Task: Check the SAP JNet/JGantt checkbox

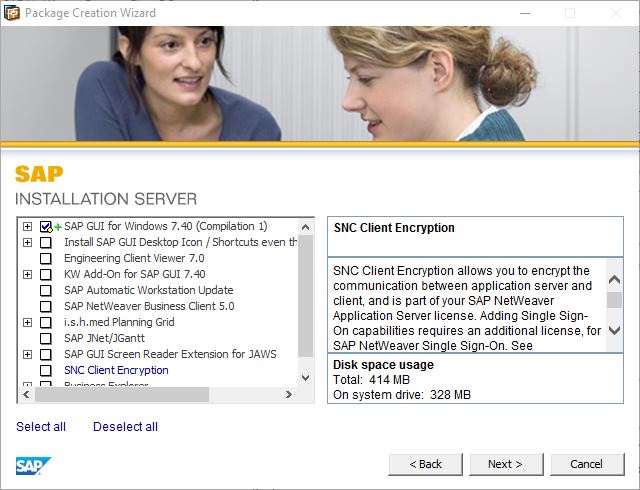Action: click(46, 338)
